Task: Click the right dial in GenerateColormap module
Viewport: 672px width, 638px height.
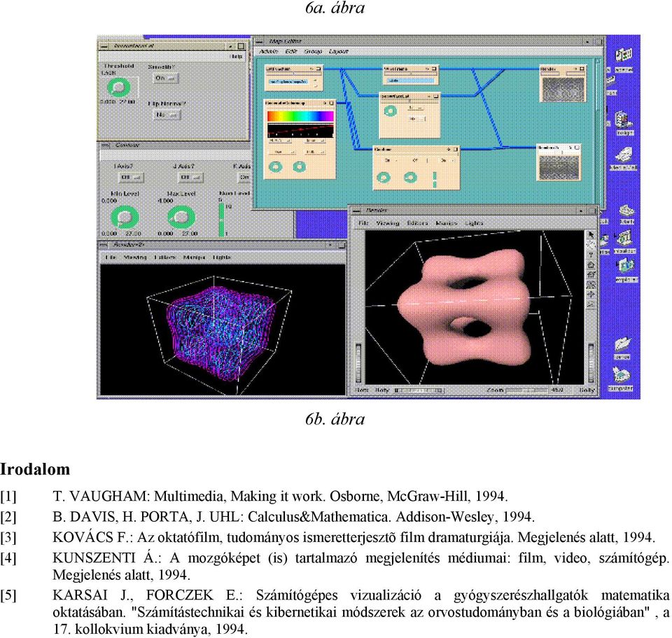Action: point(299,167)
